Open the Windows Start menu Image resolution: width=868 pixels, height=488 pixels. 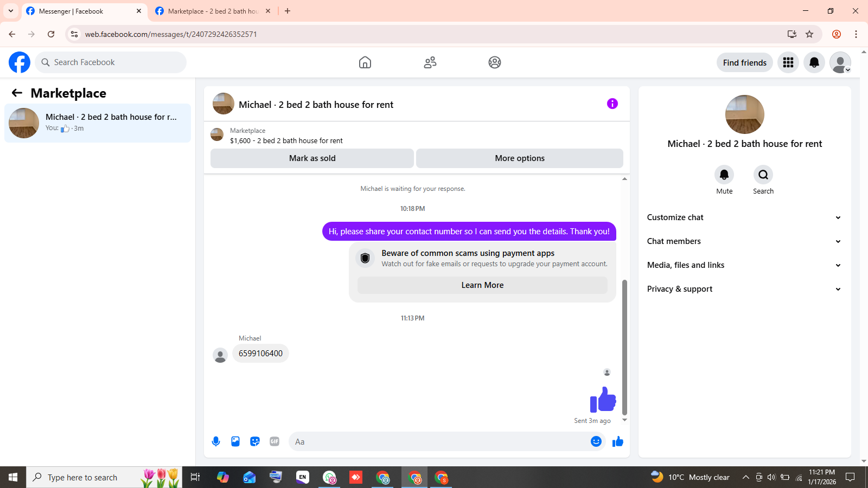click(13, 477)
